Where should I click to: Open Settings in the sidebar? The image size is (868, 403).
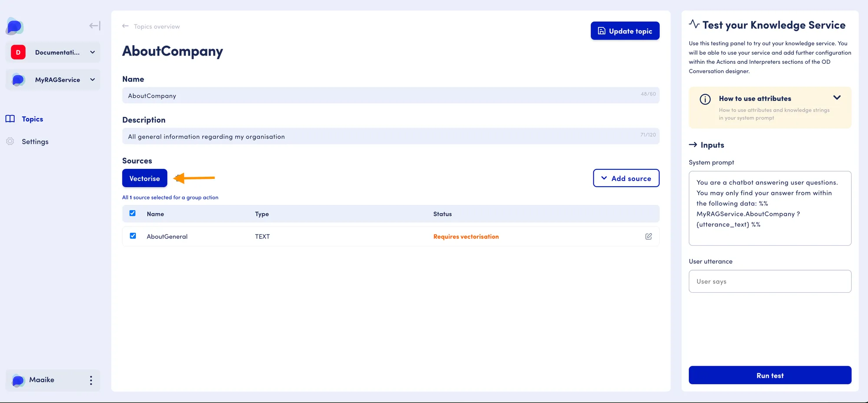coord(35,142)
